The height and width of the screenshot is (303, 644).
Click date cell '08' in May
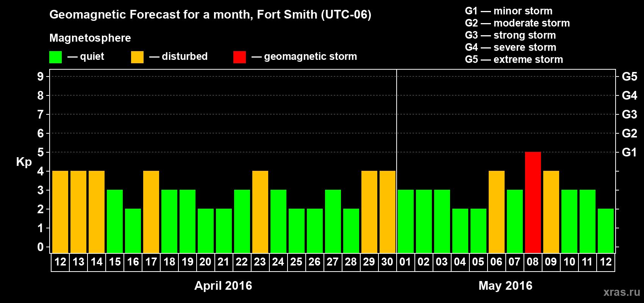(x=533, y=262)
